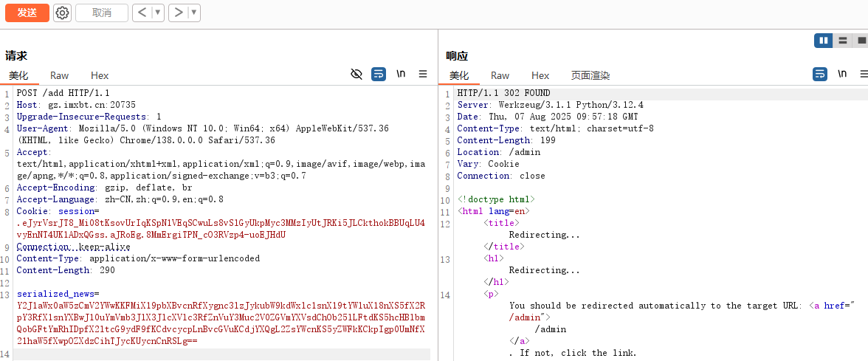Toggle response line wrapping
The image size is (868, 361).
820,74
